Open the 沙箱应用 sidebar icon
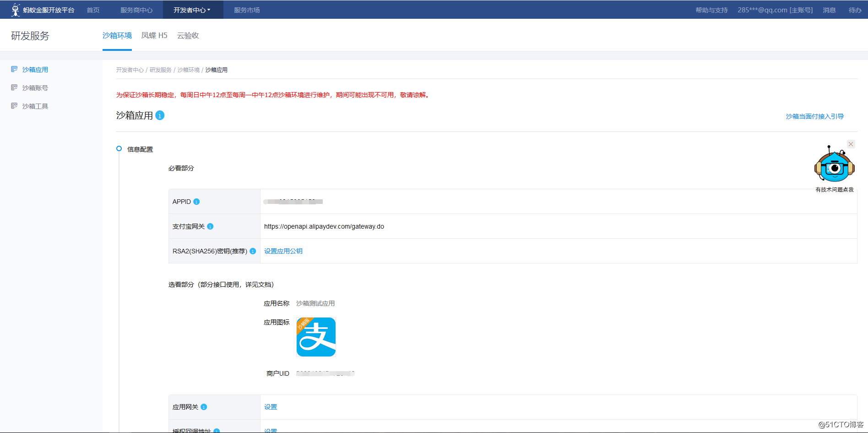This screenshot has width=868, height=433. pos(14,69)
